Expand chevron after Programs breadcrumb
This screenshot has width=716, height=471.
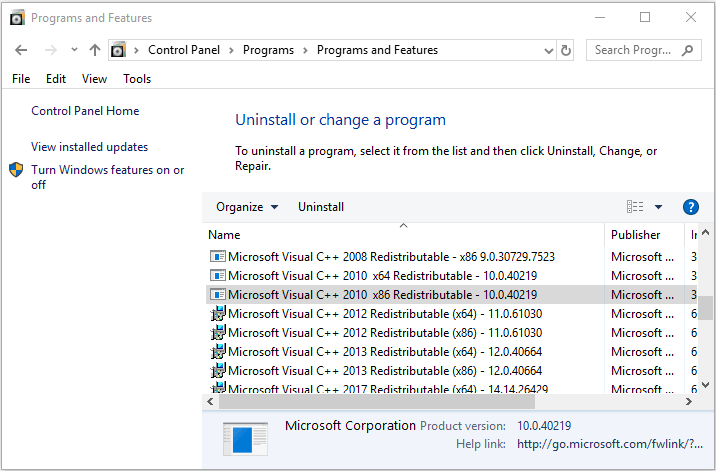305,50
